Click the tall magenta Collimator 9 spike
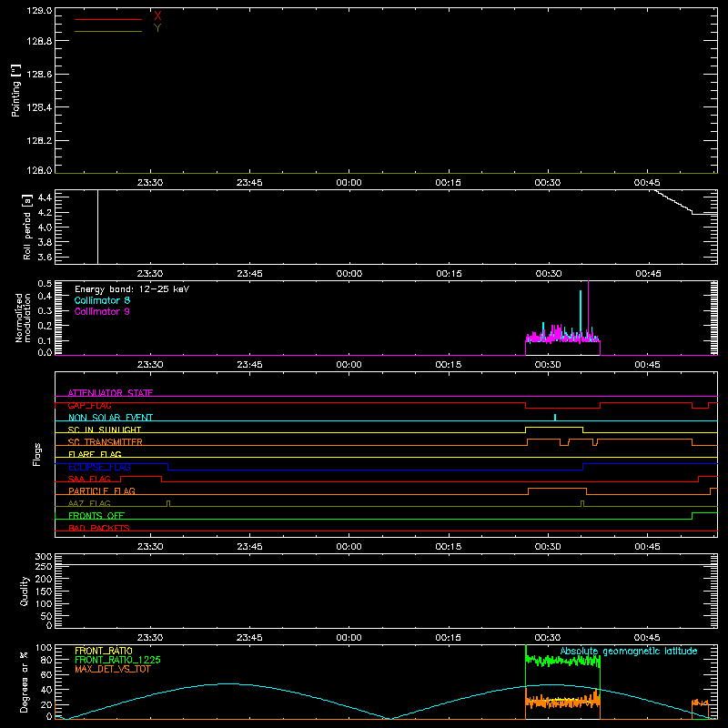This screenshot has width=728, height=728. point(589,308)
